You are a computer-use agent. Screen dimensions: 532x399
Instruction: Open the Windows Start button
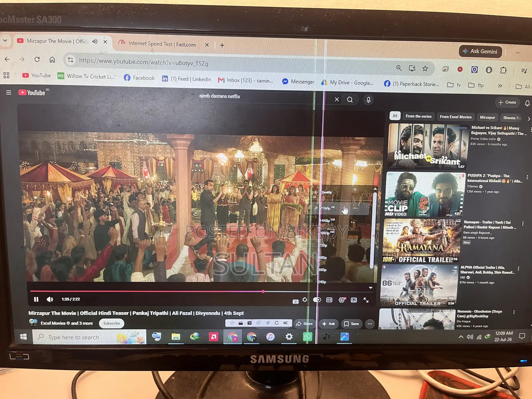[23, 336]
